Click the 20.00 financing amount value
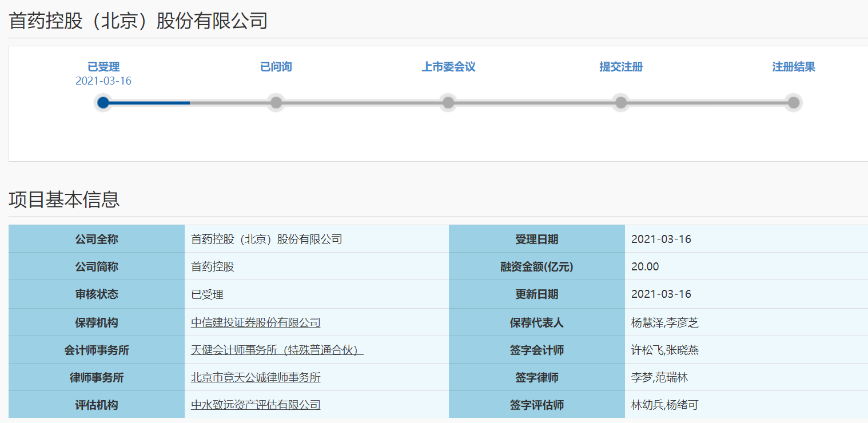 pos(645,266)
